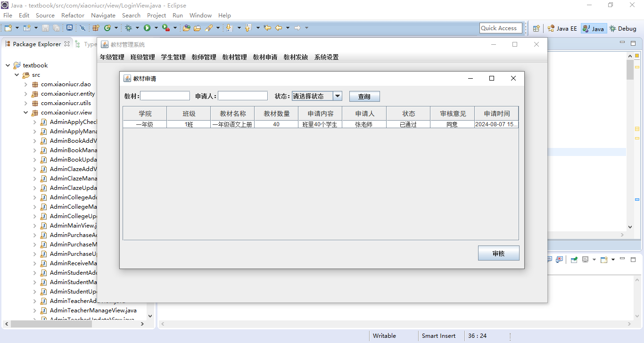Click the Last Edit Location arrow icon
The height and width of the screenshot is (343, 644).
pos(267,28)
